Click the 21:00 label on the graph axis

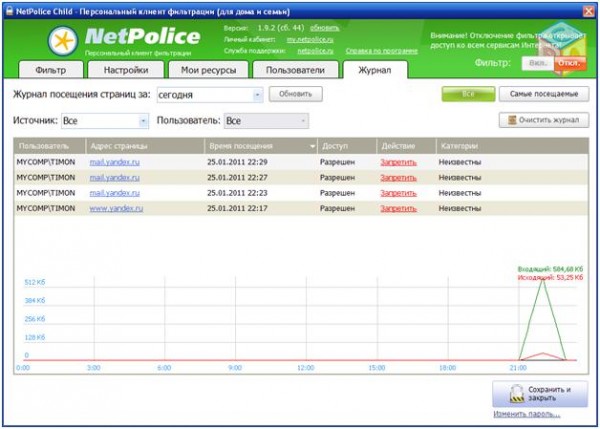point(518,368)
